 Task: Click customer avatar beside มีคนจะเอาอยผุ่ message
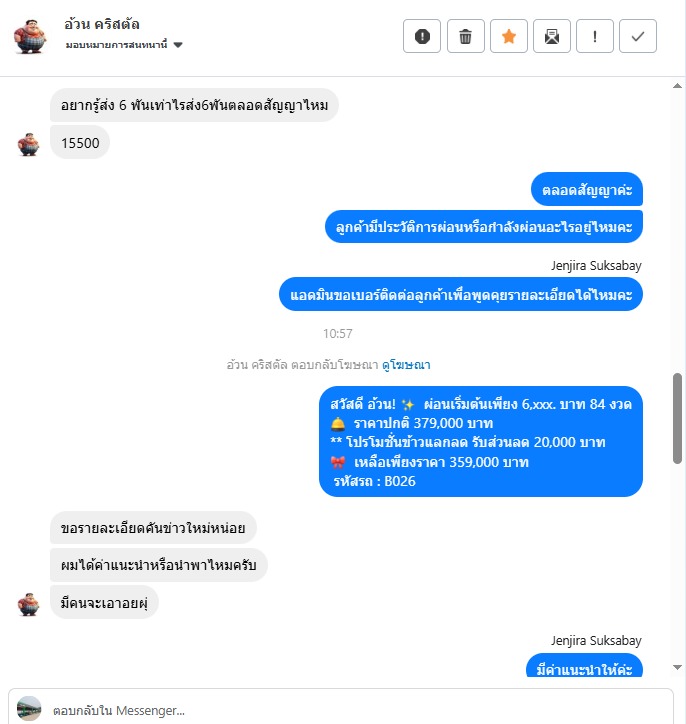(x=29, y=604)
